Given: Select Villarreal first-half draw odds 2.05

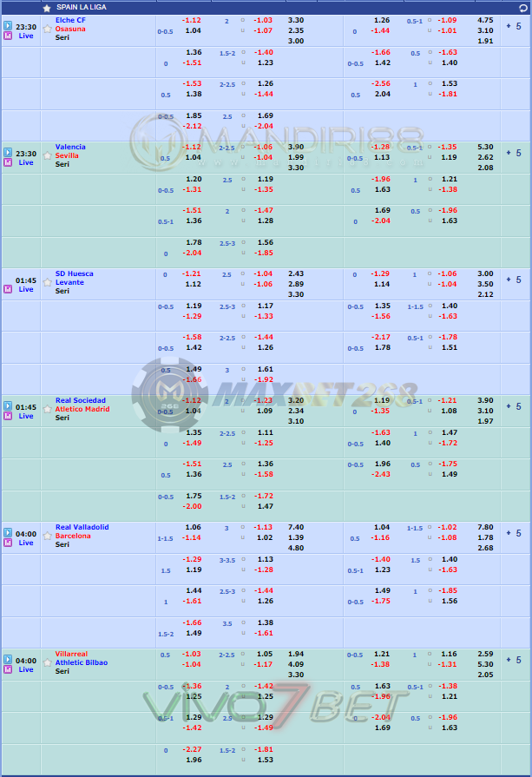Looking at the screenshot, I should point(485,675).
